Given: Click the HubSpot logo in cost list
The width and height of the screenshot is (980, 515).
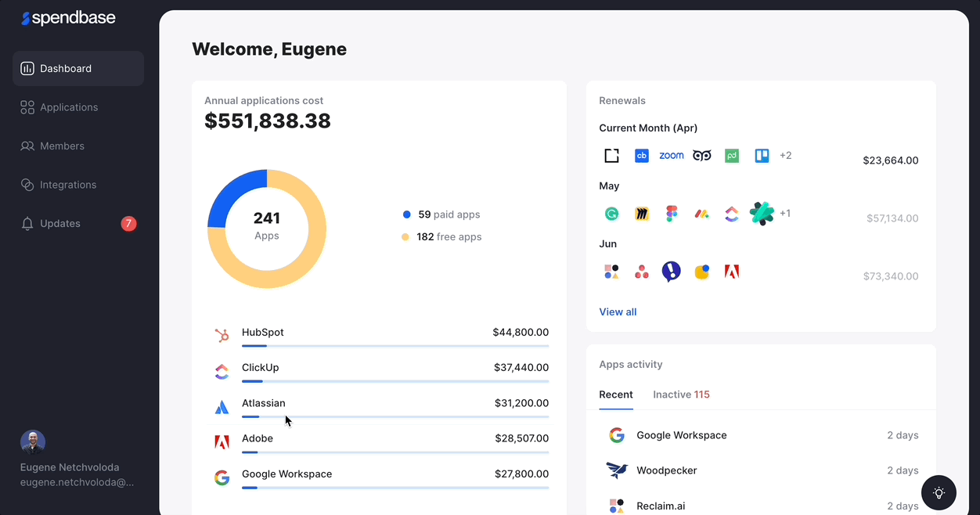Looking at the screenshot, I should pos(222,336).
